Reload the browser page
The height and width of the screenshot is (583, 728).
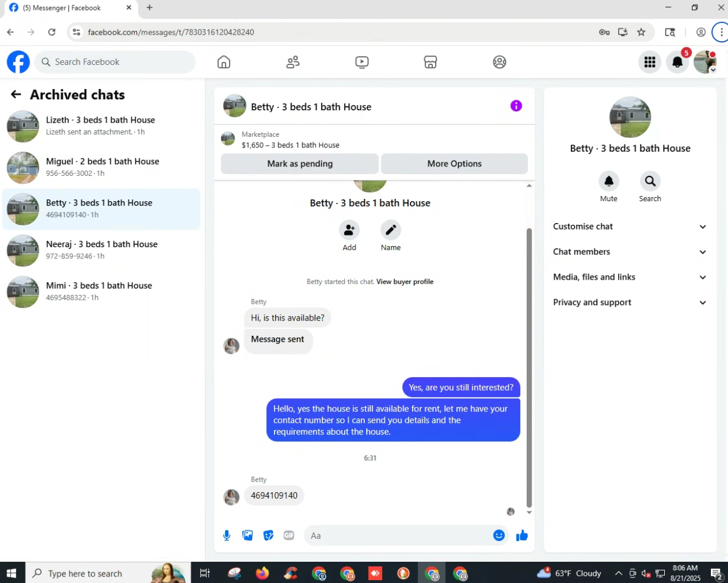click(x=52, y=32)
